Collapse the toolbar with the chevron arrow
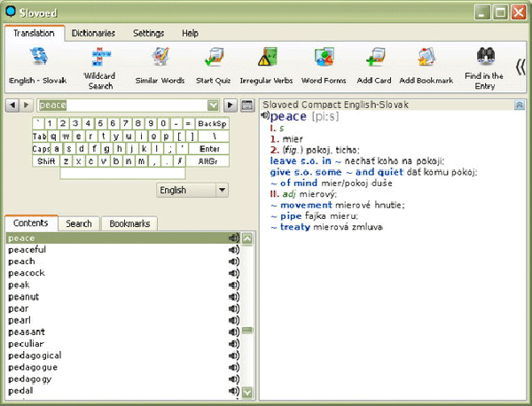This screenshot has height=406, width=532. [x=520, y=64]
